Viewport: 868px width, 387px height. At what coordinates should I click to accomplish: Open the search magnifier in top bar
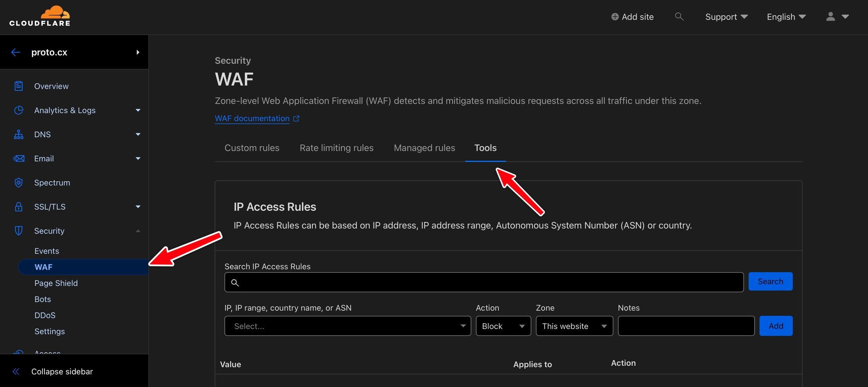679,17
